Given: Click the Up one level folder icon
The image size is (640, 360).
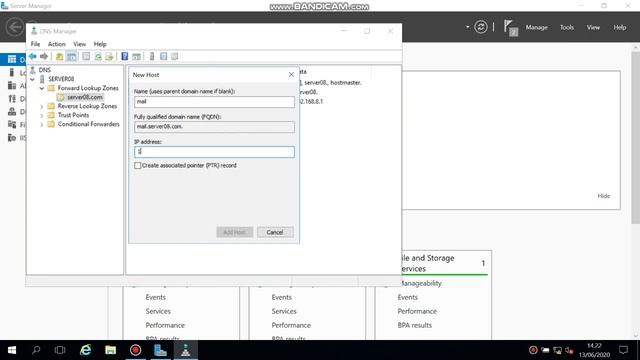Looking at the screenshot, I should (60, 56).
